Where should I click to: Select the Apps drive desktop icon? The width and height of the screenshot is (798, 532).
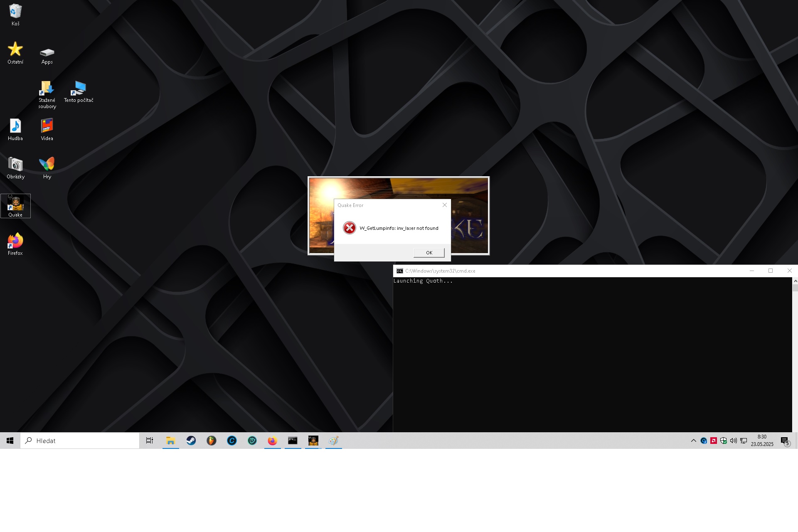pos(47,56)
